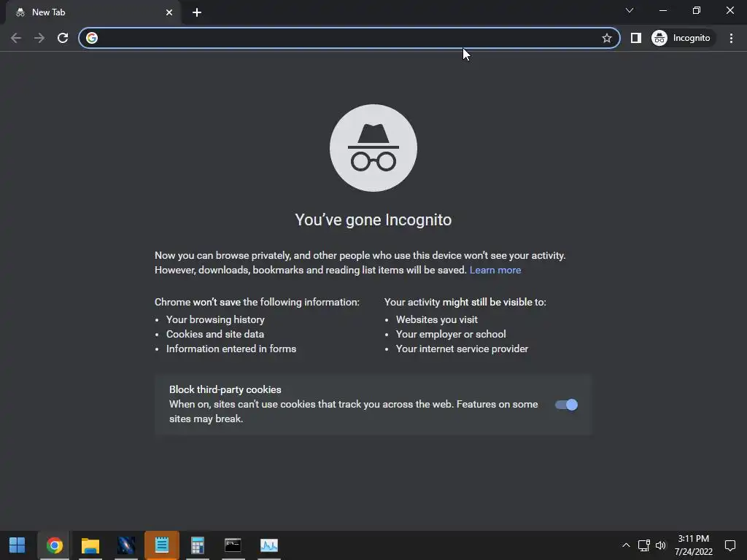Click "Websites you visit" list item
The height and width of the screenshot is (560, 747).
click(x=437, y=319)
